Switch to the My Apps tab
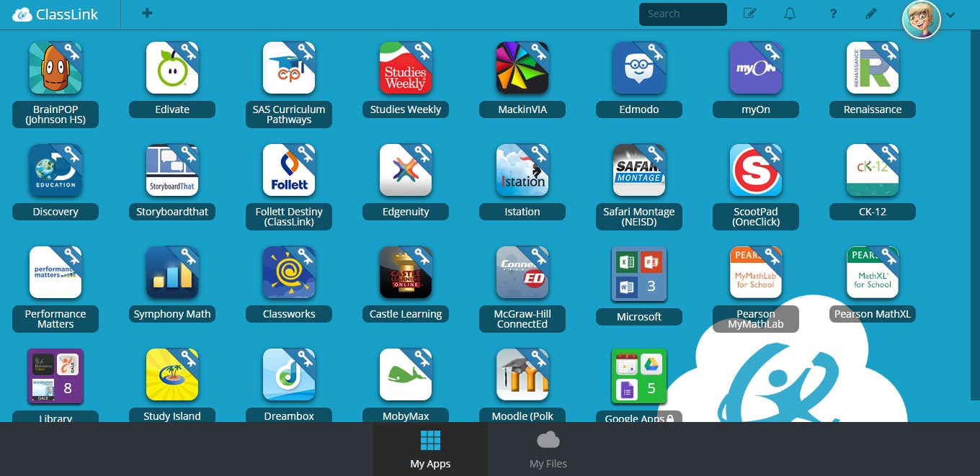This screenshot has width=980, height=476. coord(430,449)
